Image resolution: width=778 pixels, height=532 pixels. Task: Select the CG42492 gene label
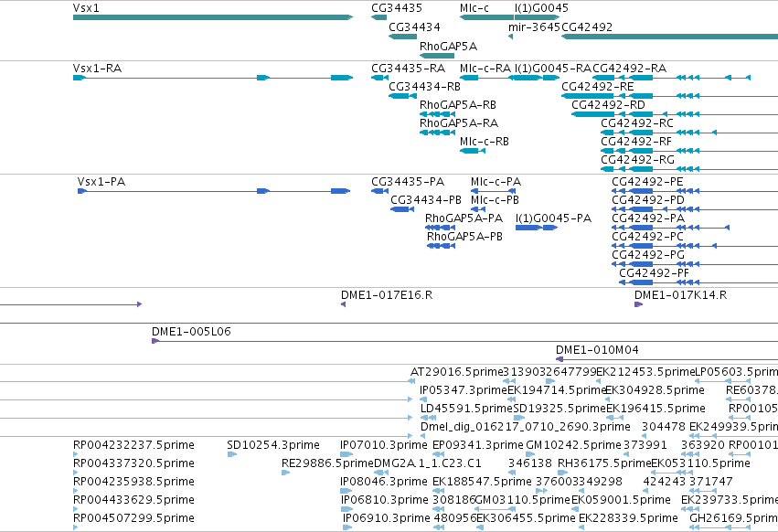[587, 27]
